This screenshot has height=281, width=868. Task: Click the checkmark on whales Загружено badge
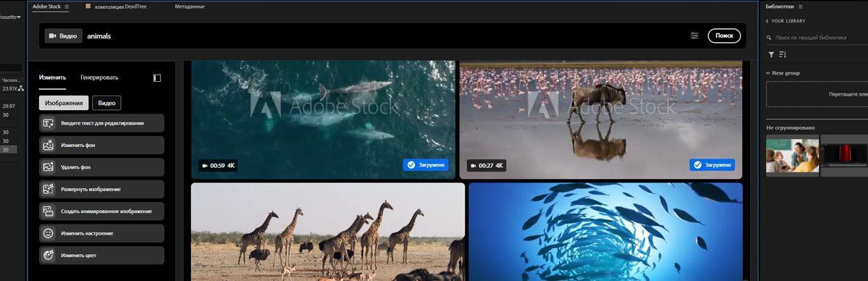click(410, 165)
